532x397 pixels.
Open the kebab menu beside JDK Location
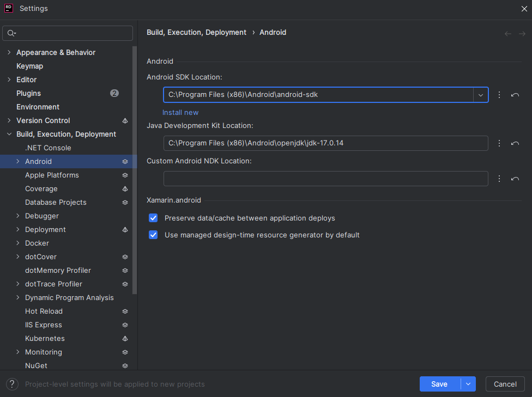(x=499, y=143)
